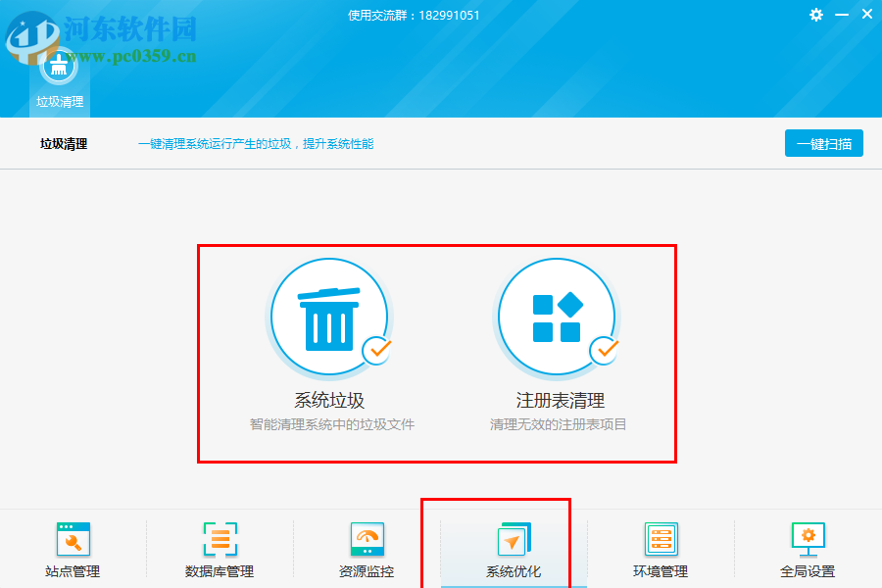
Task: Open 站点管理 in the bottom bar
Action: pyautogui.click(x=73, y=549)
